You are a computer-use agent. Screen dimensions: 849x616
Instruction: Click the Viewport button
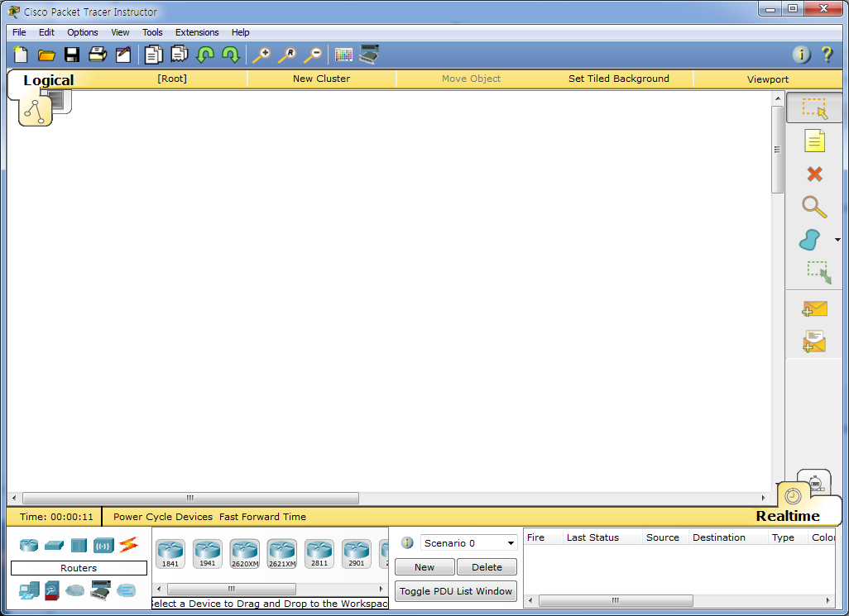click(767, 79)
